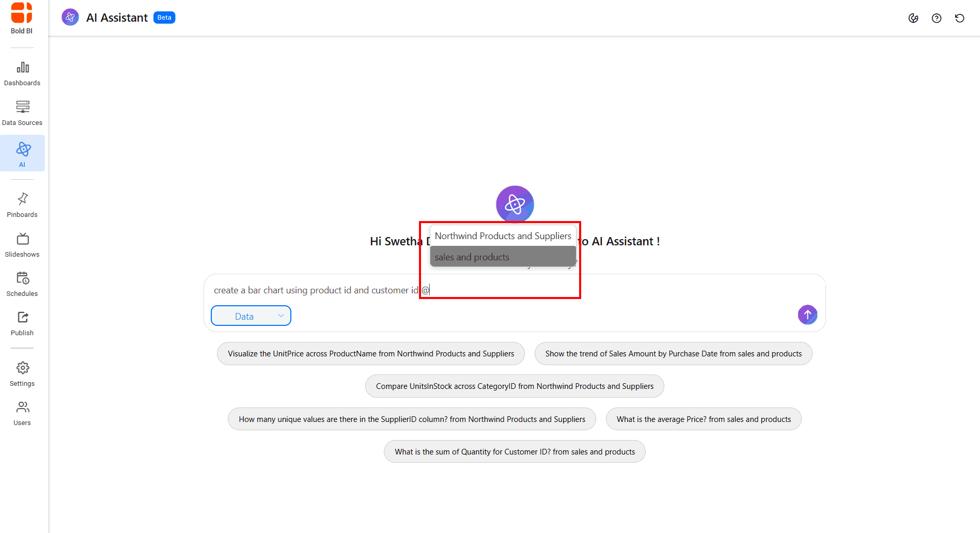Image resolution: width=980 pixels, height=533 pixels.
Task: Choose sales and products suggestion
Action: click(x=503, y=257)
